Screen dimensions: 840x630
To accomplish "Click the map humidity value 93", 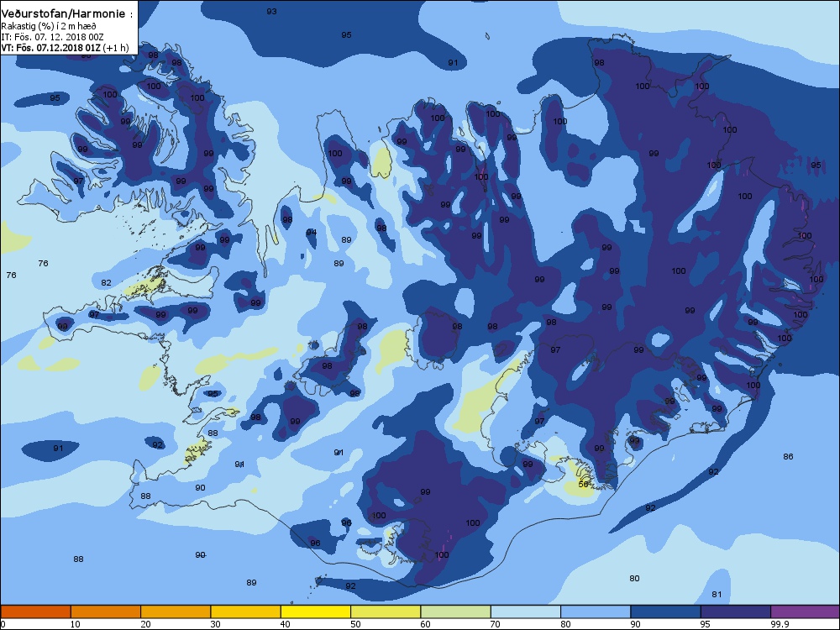I will click(x=271, y=11).
